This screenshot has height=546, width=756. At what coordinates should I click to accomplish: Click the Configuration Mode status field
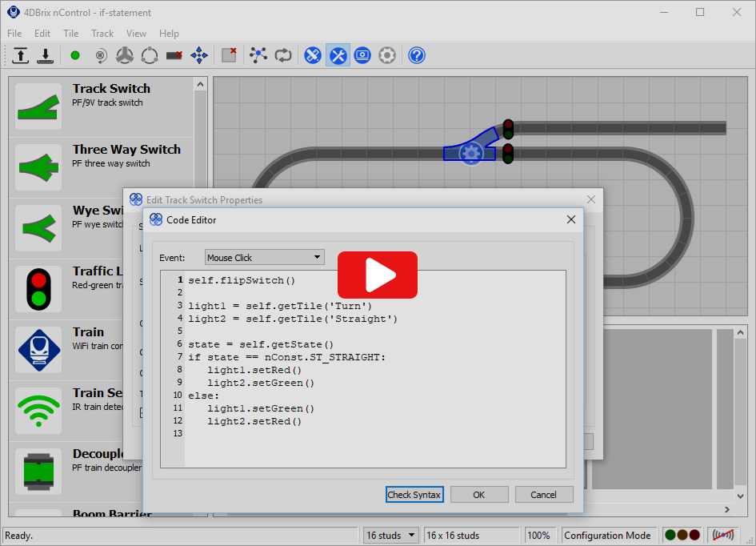(607, 536)
